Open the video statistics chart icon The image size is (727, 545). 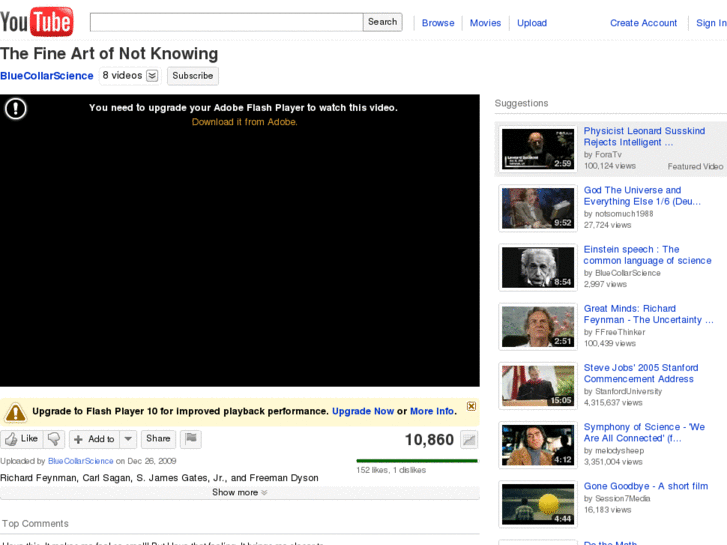tap(469, 439)
